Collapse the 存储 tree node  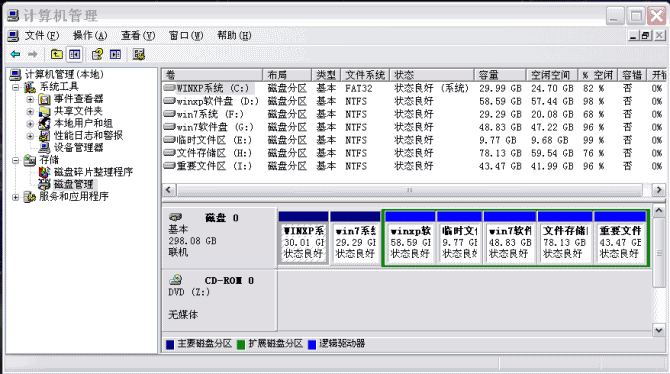coord(16,160)
